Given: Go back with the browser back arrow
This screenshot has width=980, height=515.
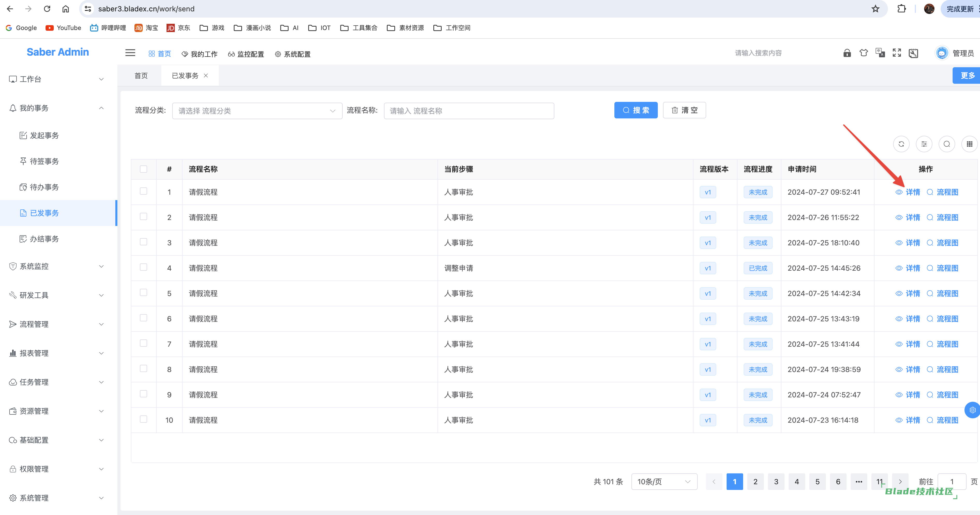Looking at the screenshot, I should pos(10,9).
